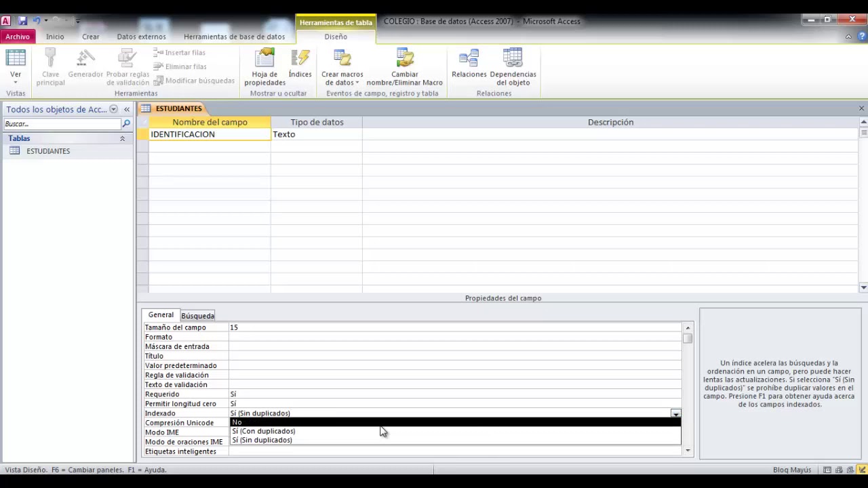Click the Tamaño del campo value 15

click(455, 327)
